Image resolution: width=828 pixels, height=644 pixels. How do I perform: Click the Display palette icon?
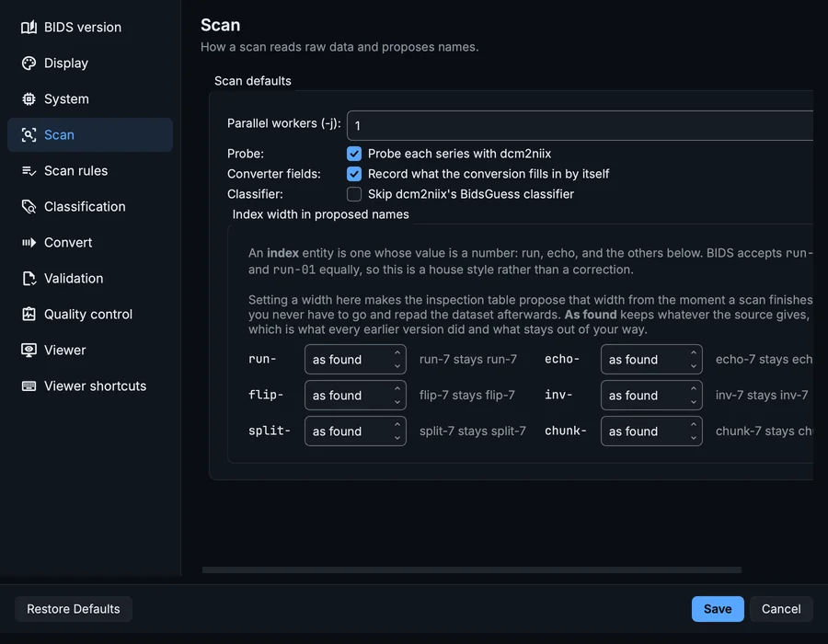(29, 63)
